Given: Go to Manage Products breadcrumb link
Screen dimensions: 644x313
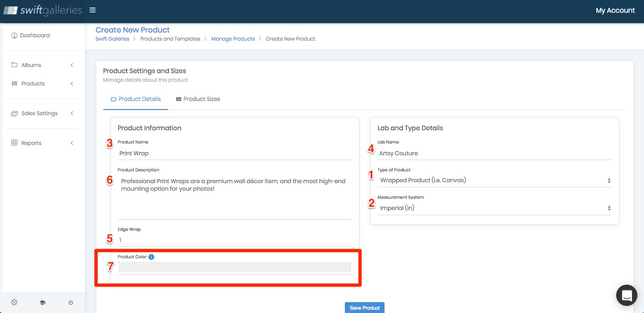Looking at the screenshot, I should click(x=233, y=39).
